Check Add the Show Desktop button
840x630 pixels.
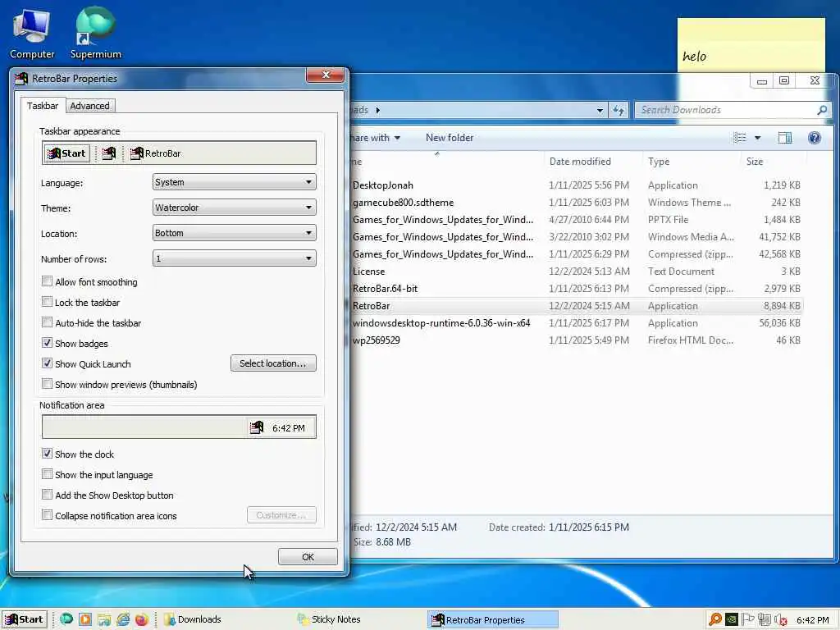tap(47, 495)
